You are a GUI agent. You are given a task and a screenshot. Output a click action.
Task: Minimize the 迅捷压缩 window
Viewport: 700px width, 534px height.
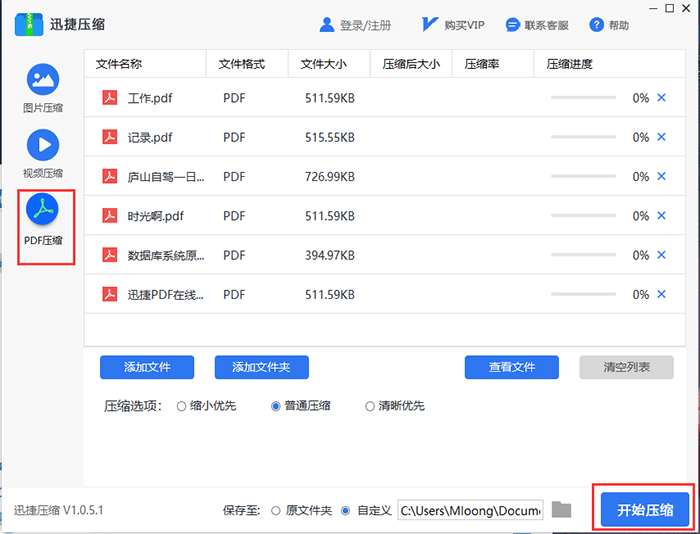[653, 8]
